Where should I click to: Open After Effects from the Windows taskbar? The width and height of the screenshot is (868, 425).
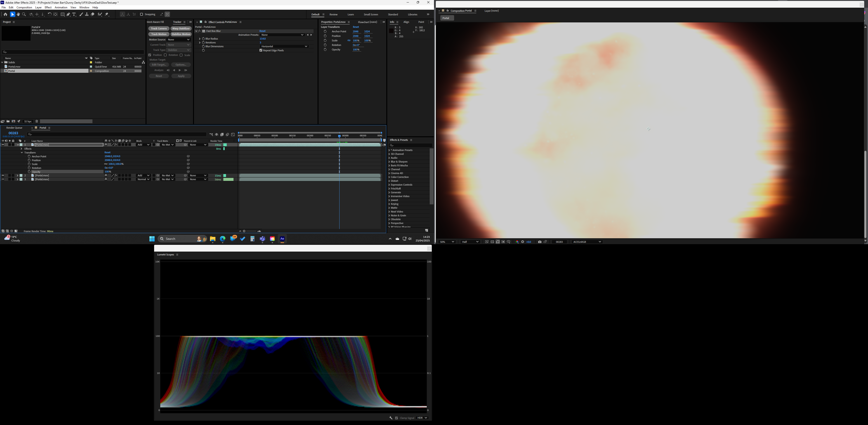pos(282,239)
